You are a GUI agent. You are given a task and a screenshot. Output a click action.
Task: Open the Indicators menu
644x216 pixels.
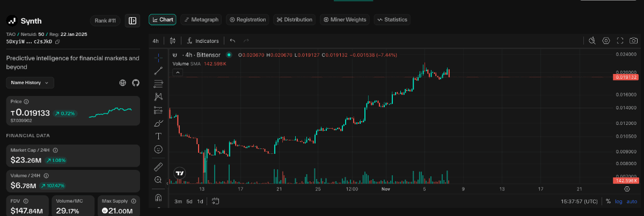click(x=203, y=41)
